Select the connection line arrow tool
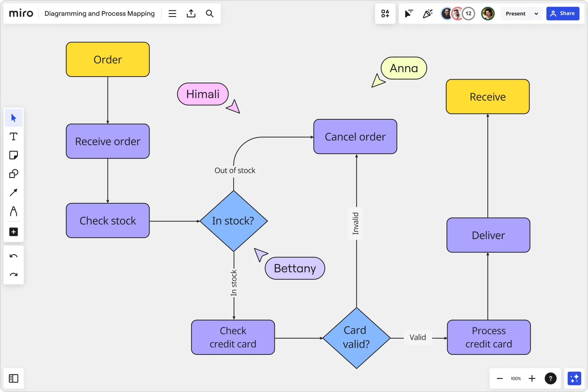 [14, 192]
